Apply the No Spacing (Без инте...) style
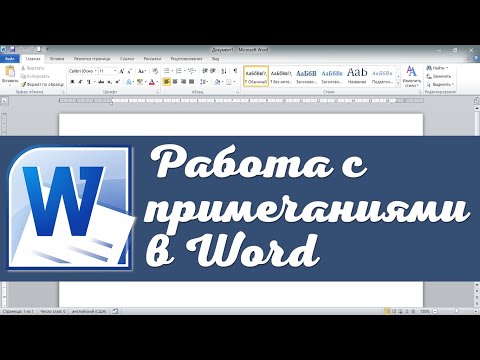Image resolution: width=480 pixels, height=360 pixels. pos(281,76)
